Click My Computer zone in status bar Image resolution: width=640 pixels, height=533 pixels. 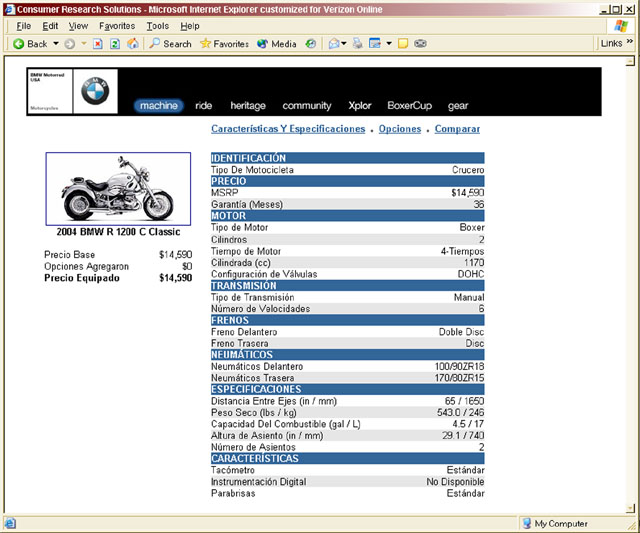(x=555, y=523)
